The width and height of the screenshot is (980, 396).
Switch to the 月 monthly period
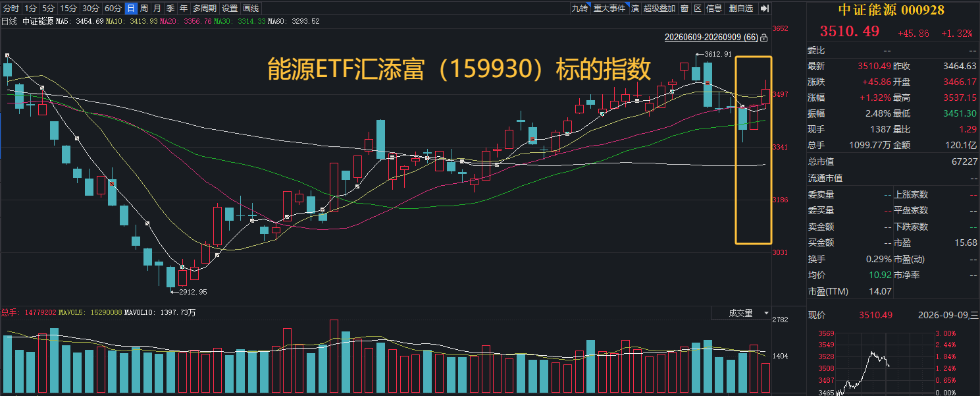click(157, 9)
